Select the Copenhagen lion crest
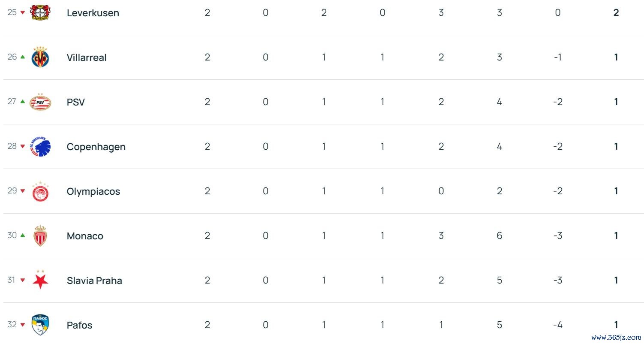This screenshot has height=344, width=644. (41, 147)
